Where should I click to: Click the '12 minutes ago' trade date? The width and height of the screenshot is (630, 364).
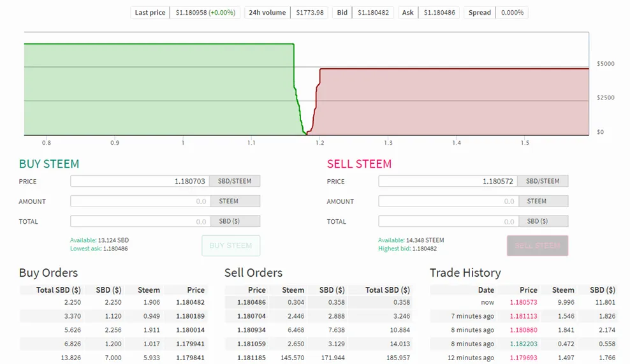click(x=471, y=358)
